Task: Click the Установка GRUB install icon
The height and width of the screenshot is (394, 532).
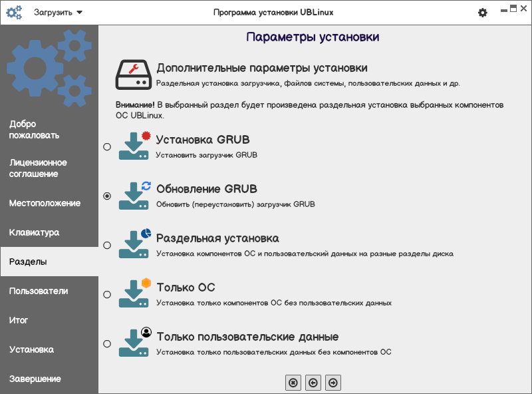Action: click(134, 146)
